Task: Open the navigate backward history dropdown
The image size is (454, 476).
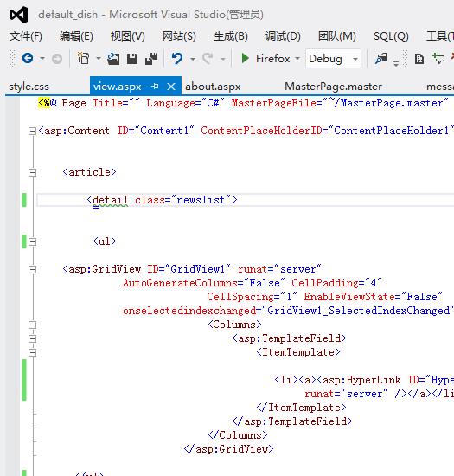Action: [42, 58]
